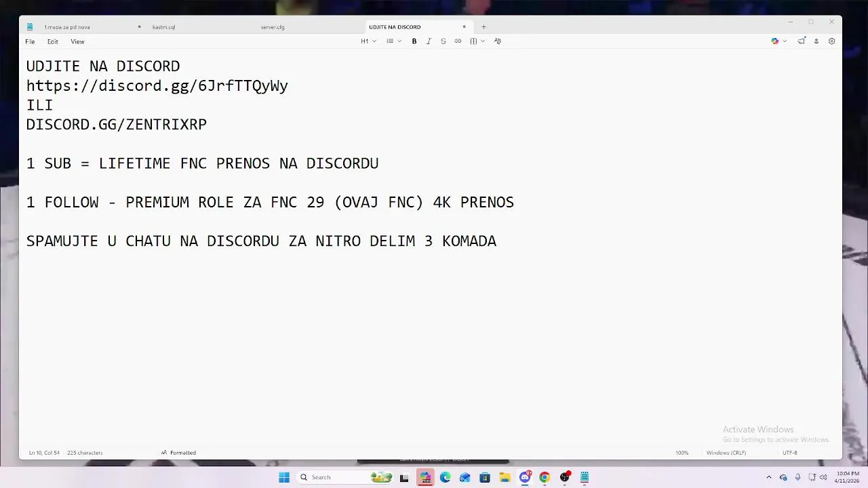Click the ILI line
Screen dimensions: 868x488
point(39,105)
